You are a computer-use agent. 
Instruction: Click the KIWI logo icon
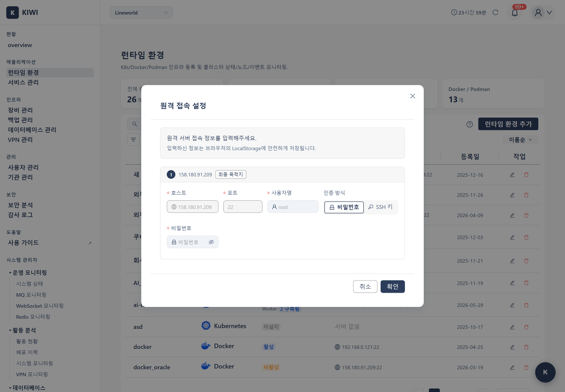pos(13,13)
